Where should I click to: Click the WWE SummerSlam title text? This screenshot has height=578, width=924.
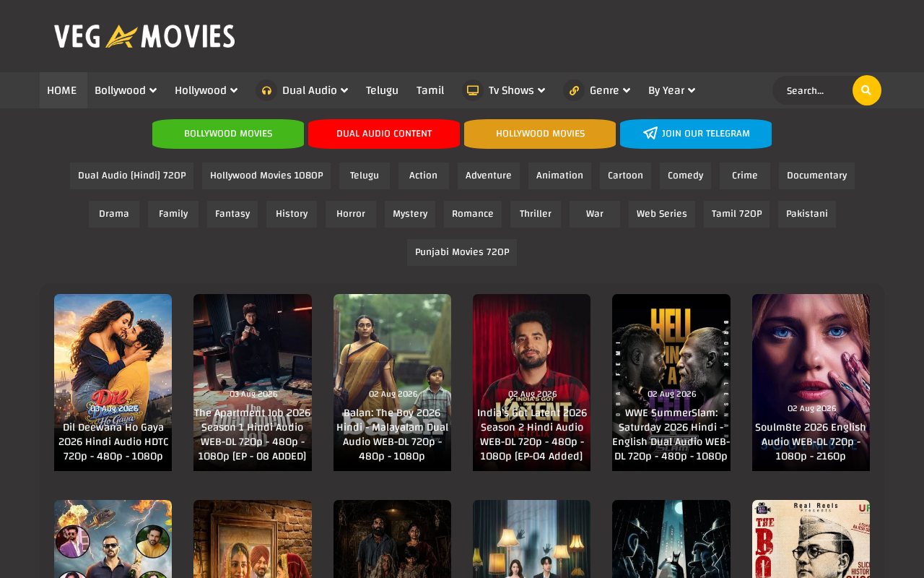671,434
